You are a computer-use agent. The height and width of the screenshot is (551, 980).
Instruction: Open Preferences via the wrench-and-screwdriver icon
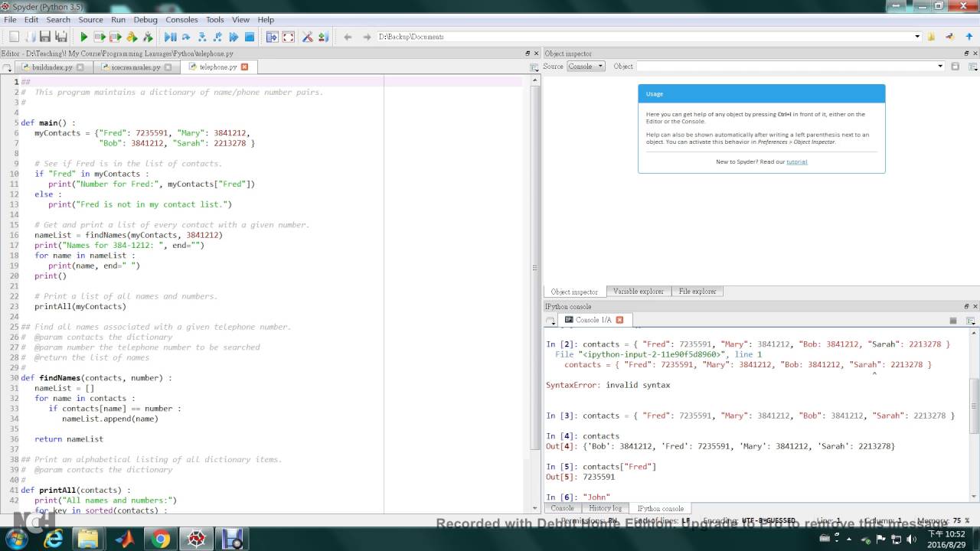coord(307,37)
